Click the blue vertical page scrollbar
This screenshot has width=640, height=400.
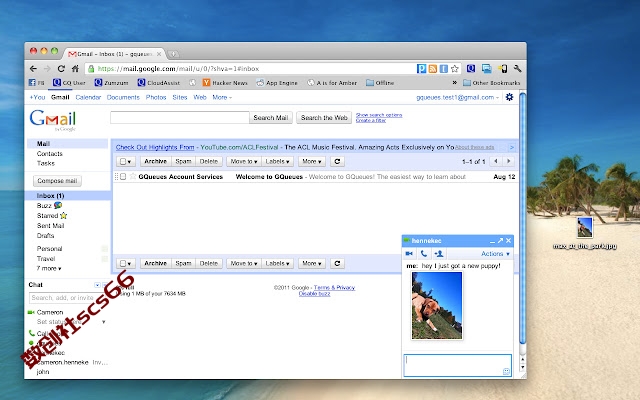click(x=522, y=218)
